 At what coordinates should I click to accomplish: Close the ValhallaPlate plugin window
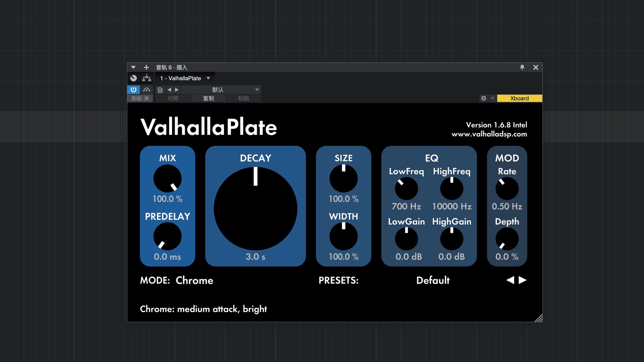tap(536, 67)
